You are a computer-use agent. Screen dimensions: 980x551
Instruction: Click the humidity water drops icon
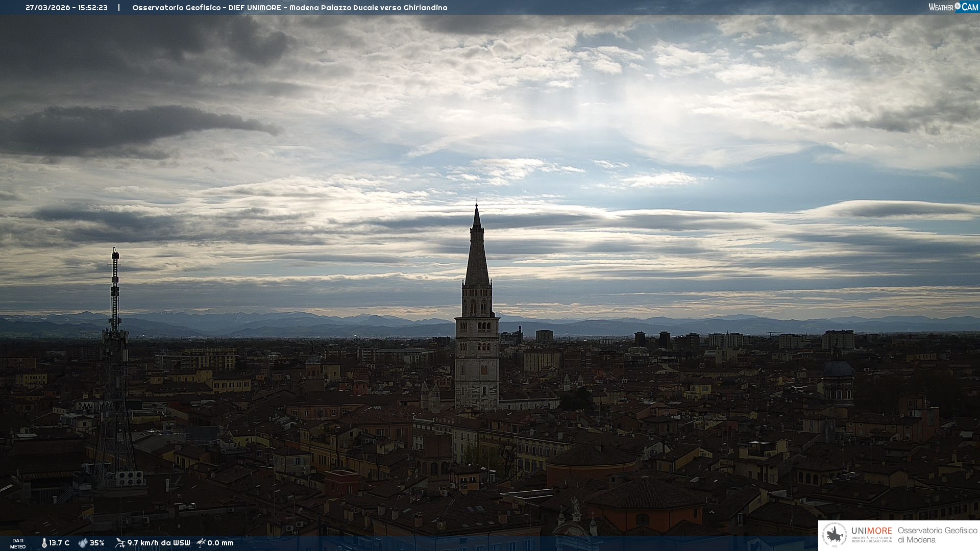(x=83, y=543)
